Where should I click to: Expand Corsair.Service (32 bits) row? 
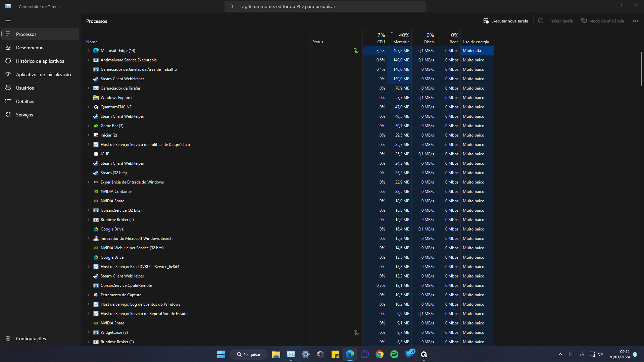click(88, 210)
